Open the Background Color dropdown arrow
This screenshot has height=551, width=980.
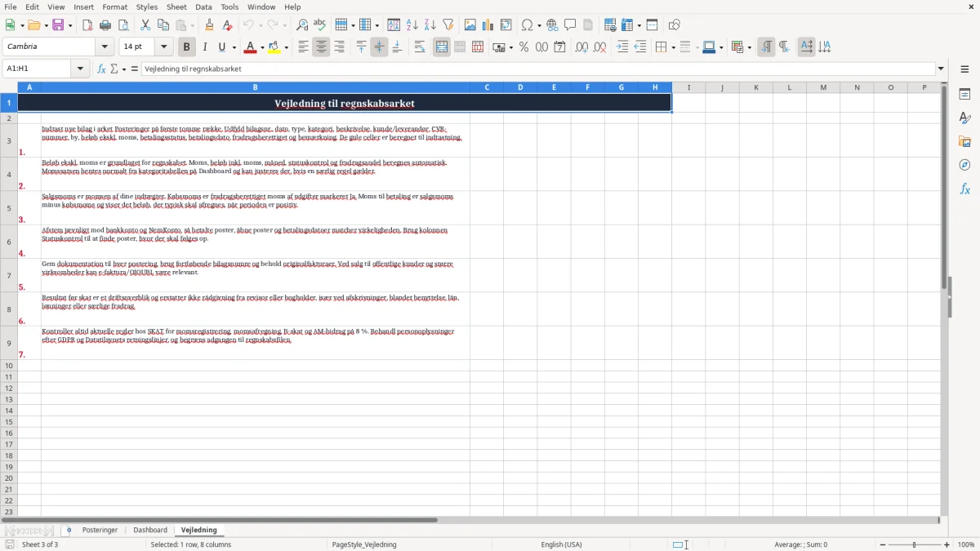(x=287, y=47)
